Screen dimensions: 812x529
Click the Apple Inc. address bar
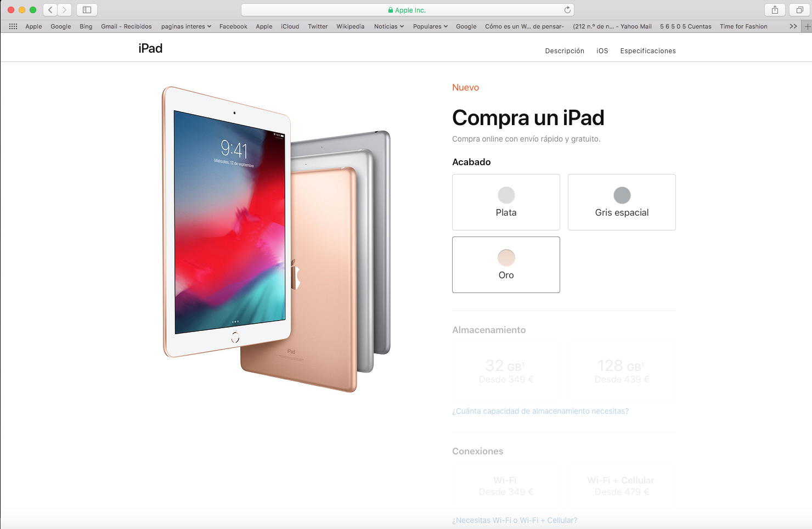tap(408, 10)
